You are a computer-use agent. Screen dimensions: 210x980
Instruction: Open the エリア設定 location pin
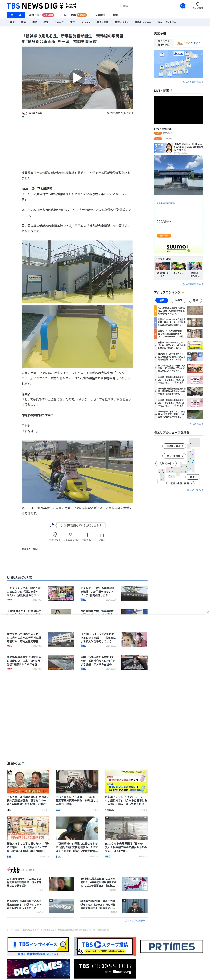[198, 5]
